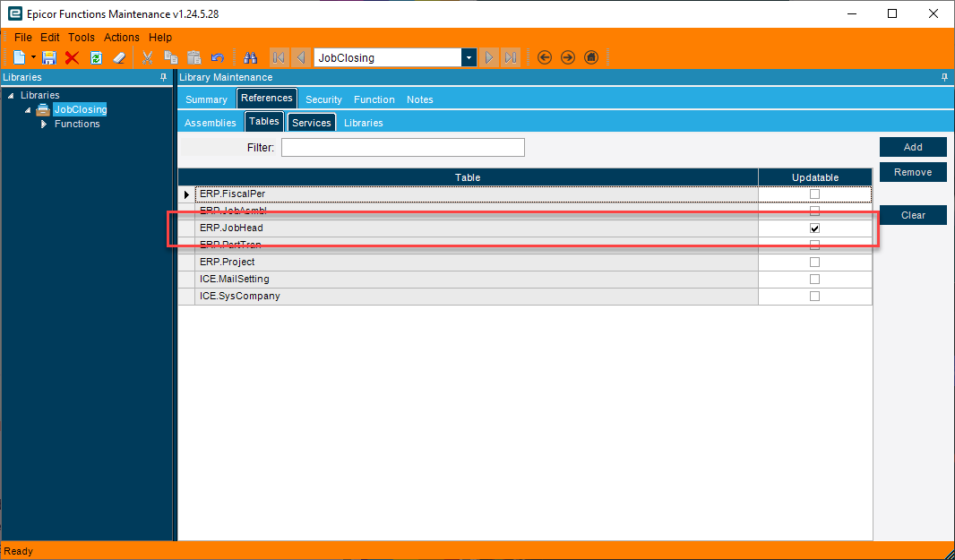Click the green Refresh icon

(x=96, y=58)
